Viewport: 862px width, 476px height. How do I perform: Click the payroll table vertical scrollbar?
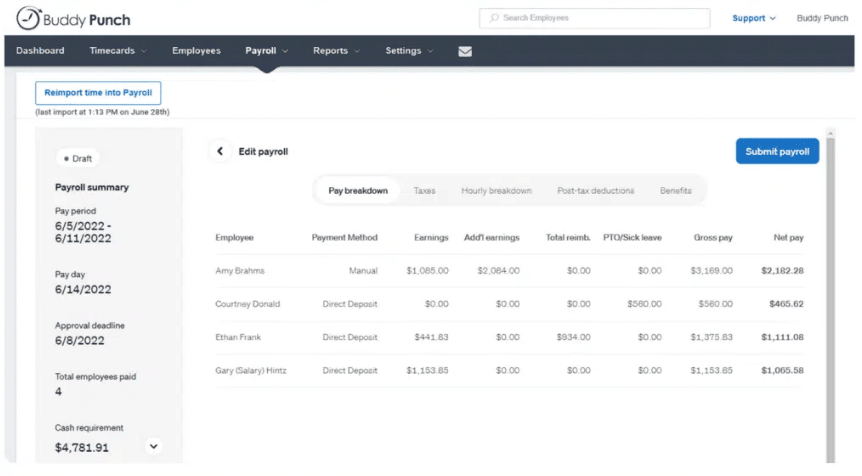tap(830, 297)
